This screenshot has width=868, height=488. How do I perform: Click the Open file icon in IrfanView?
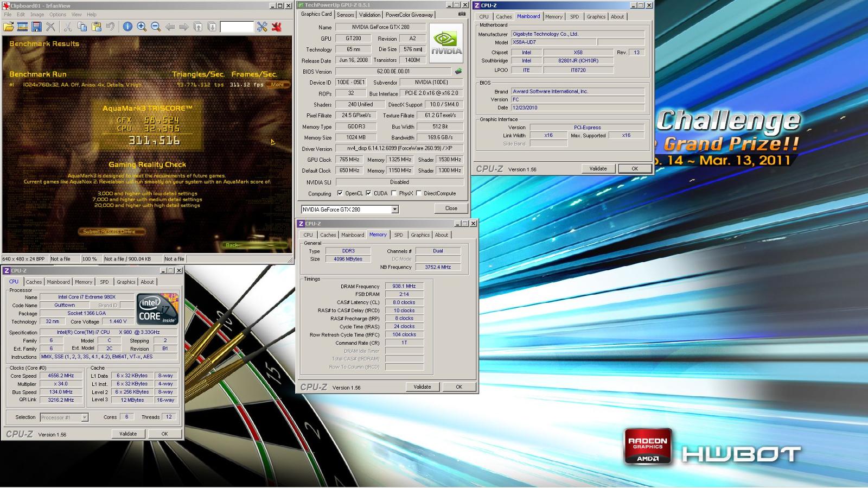click(9, 27)
